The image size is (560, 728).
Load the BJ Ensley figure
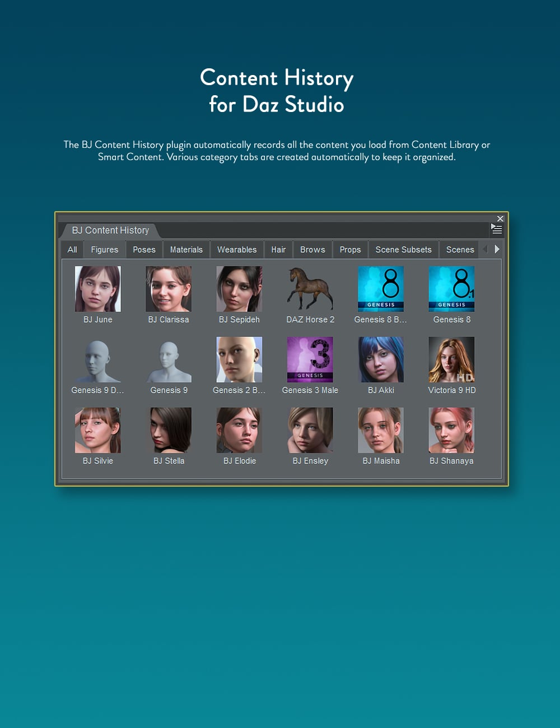pyautogui.click(x=310, y=430)
